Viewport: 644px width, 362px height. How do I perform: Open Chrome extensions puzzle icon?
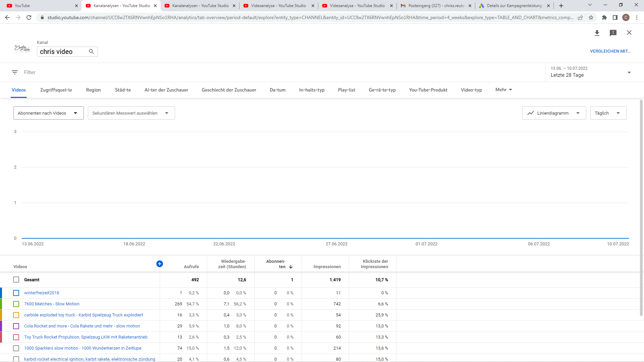(x=604, y=17)
